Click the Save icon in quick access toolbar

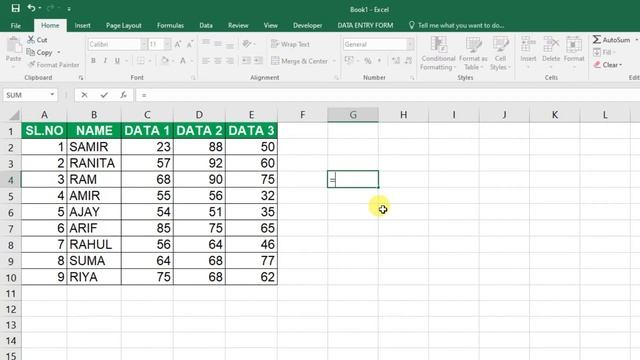16,8
